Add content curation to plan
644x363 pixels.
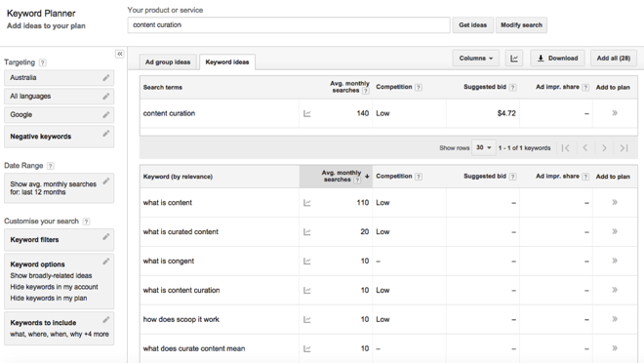tap(615, 113)
